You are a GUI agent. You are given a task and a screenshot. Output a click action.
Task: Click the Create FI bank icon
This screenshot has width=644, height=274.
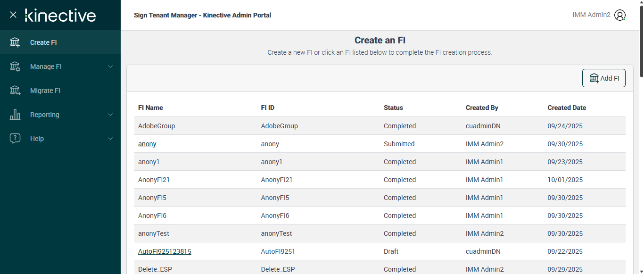coord(15,42)
